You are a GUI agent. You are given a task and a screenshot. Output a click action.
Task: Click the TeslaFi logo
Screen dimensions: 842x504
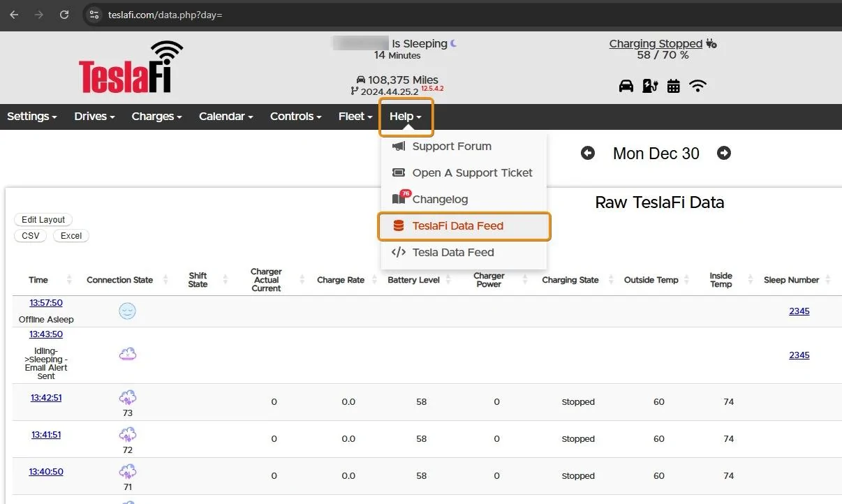[x=131, y=67]
